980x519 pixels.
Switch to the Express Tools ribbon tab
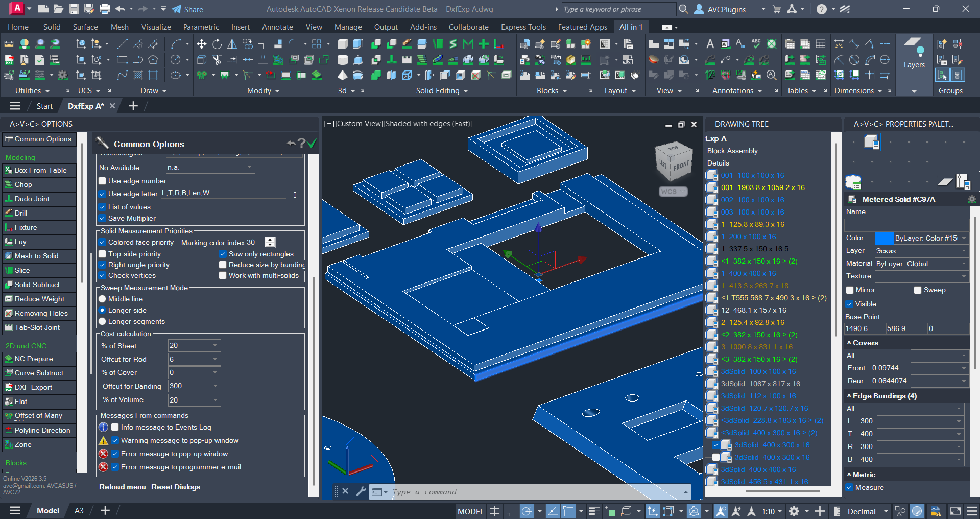tap(523, 27)
